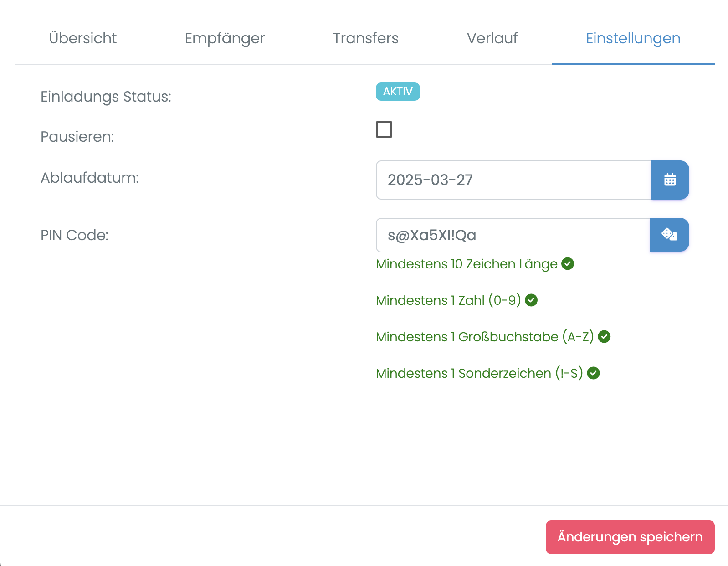The width and height of the screenshot is (728, 566).
Task: Click the checkmark beside 'Mindestens 1 Sonderzeichen (!-$)'
Action: click(593, 373)
